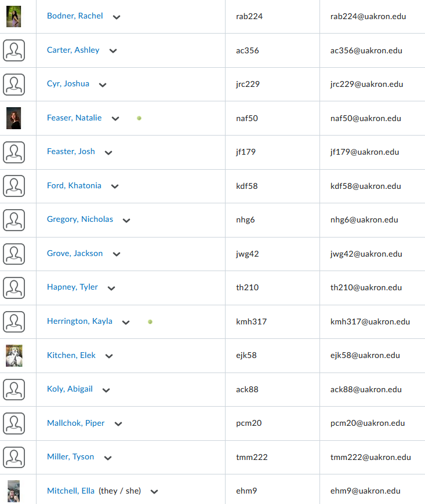The image size is (425, 504).
Task: Open the Miller, Tyson name link
Action: 71,456
